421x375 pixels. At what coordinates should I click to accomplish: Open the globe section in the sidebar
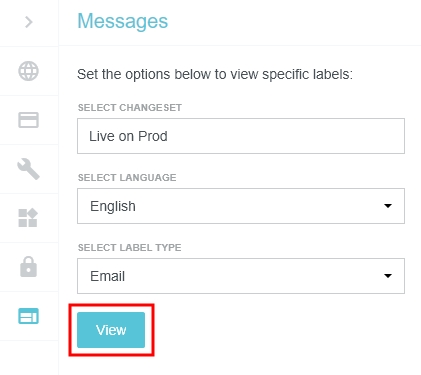tap(28, 71)
